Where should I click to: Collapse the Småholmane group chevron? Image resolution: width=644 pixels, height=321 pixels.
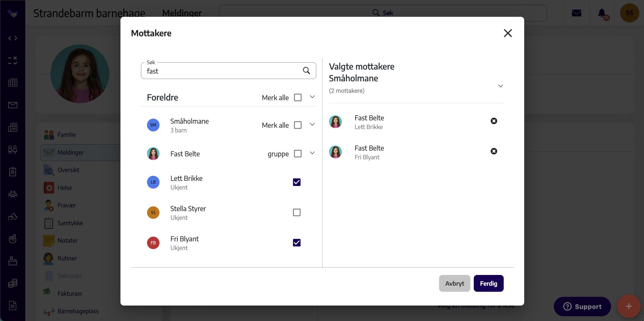click(x=312, y=125)
